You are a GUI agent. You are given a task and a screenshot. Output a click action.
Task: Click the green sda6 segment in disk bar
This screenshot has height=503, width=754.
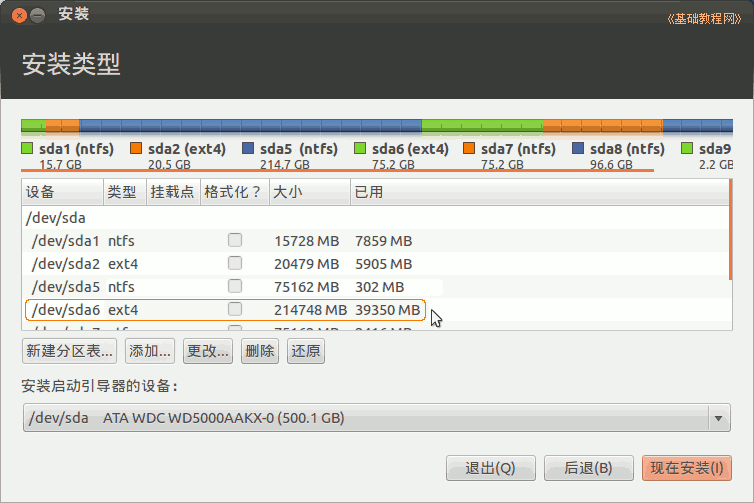[x=482, y=126]
